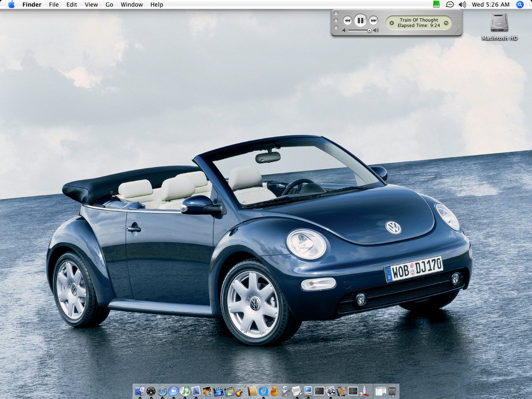Open iTunes from the Dock
532x399 pixels.
pos(185,391)
